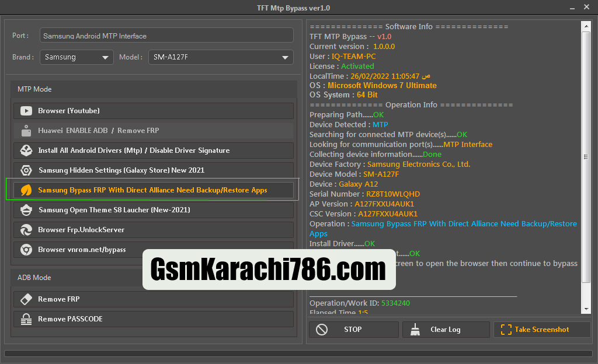Expand the Brand dropdown showing Samsung
This screenshot has width=598, height=364.
pos(77,57)
